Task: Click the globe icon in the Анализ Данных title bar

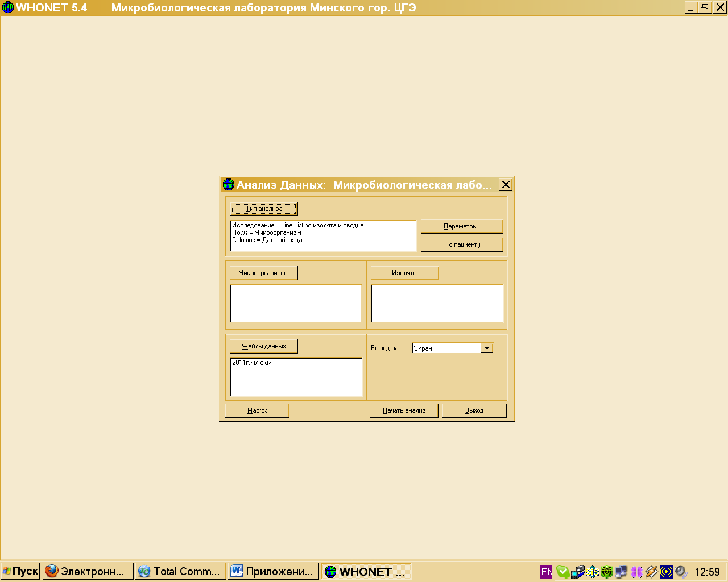Action: (229, 185)
